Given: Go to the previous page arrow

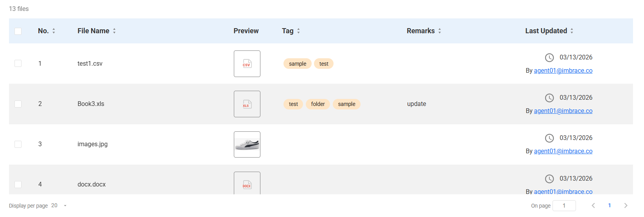Looking at the screenshot, I should [x=593, y=206].
